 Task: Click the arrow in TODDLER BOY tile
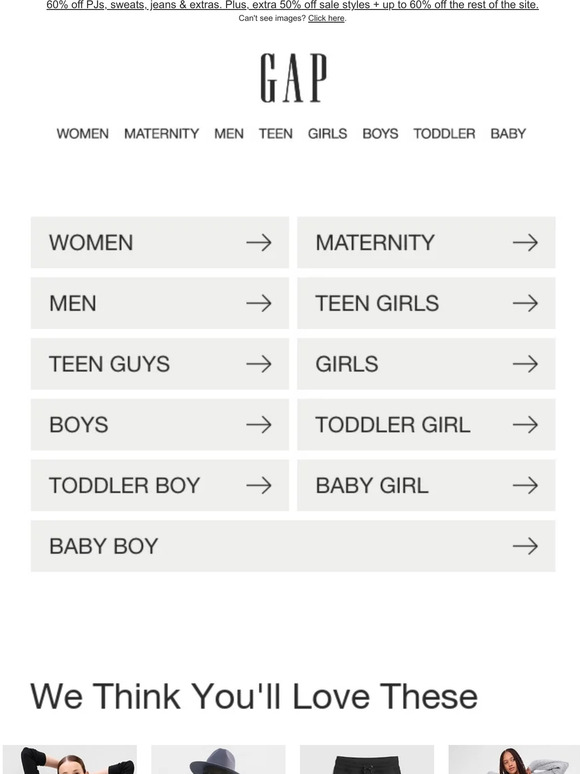(x=259, y=485)
